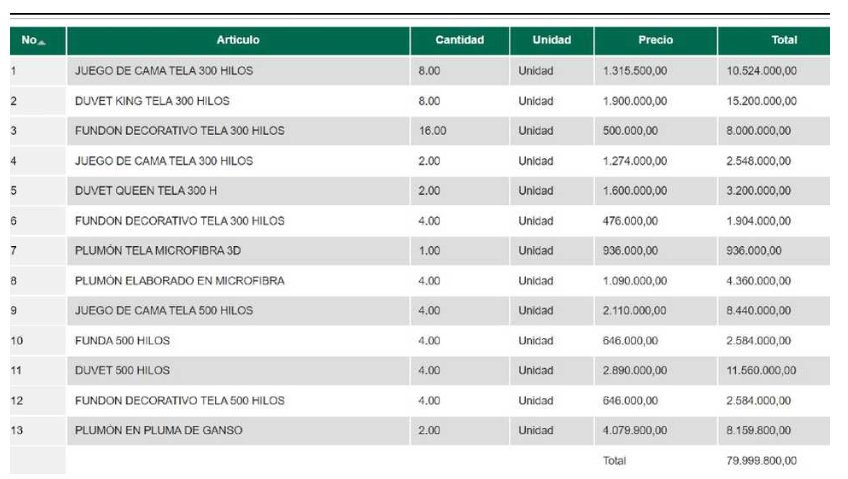Click price 2.110.000,00 in row 9
The height and width of the screenshot is (479, 848).
635,311
